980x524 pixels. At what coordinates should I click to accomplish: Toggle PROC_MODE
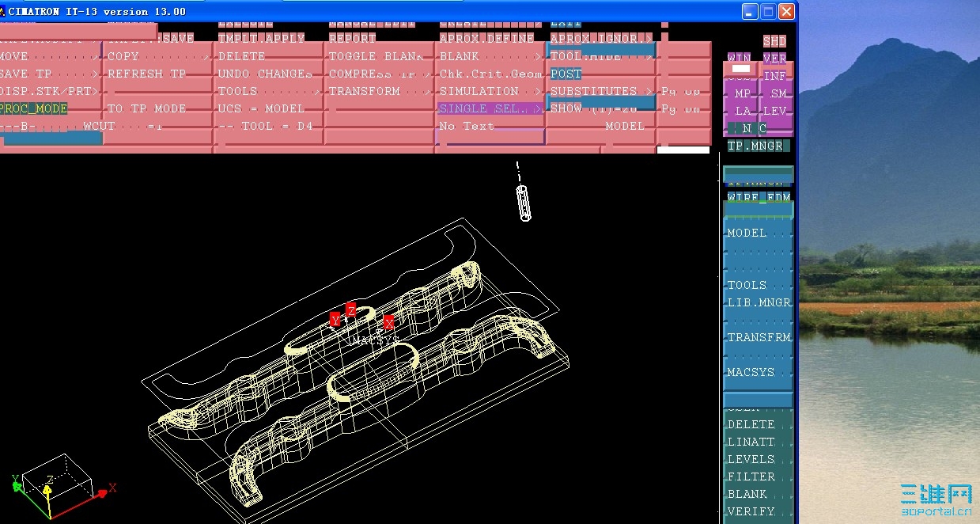(33, 109)
